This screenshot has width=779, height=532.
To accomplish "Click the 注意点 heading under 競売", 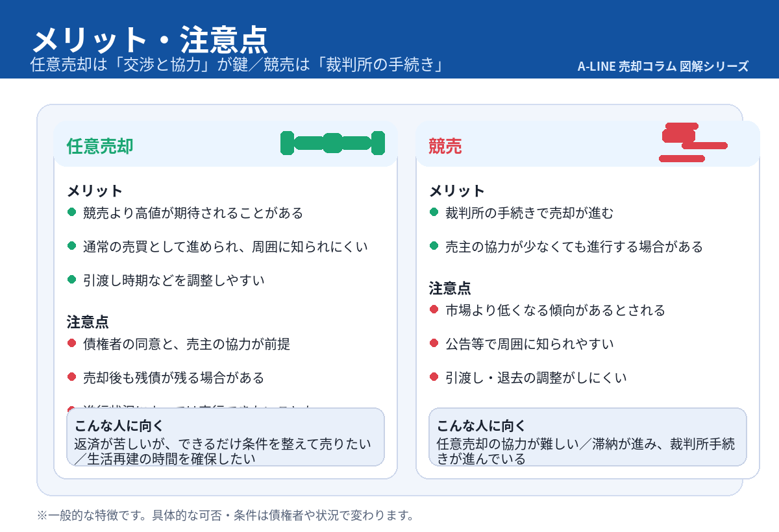I will [x=450, y=289].
